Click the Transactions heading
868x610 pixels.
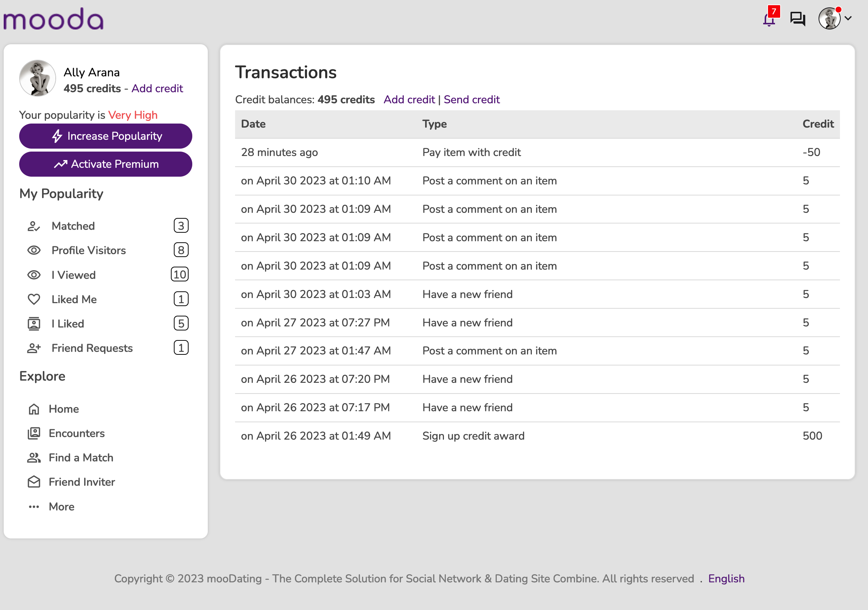[286, 72]
